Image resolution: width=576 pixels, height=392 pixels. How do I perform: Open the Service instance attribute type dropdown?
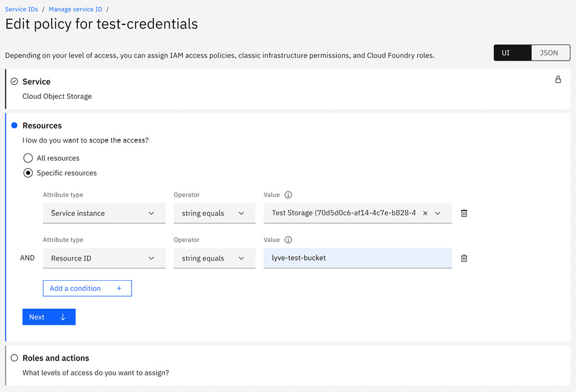tap(104, 213)
